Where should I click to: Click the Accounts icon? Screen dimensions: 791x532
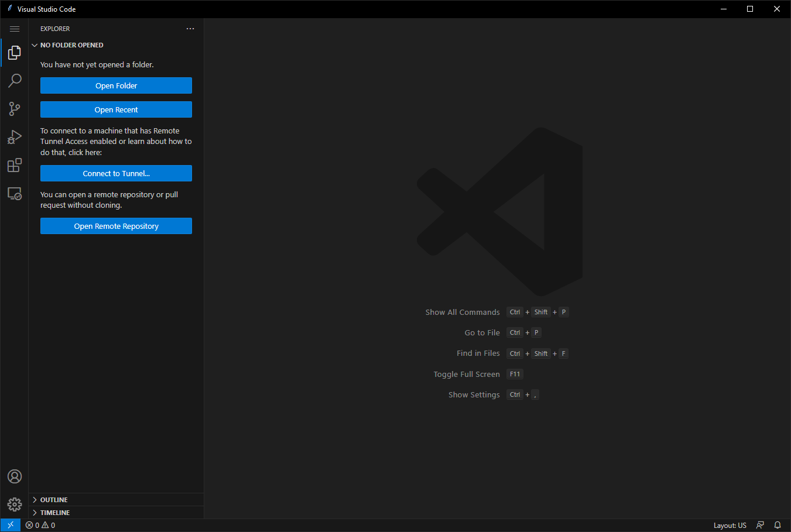click(15, 476)
